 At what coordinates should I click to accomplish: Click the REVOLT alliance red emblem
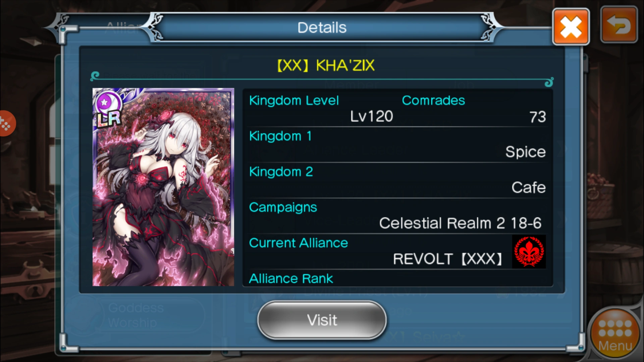tap(529, 252)
